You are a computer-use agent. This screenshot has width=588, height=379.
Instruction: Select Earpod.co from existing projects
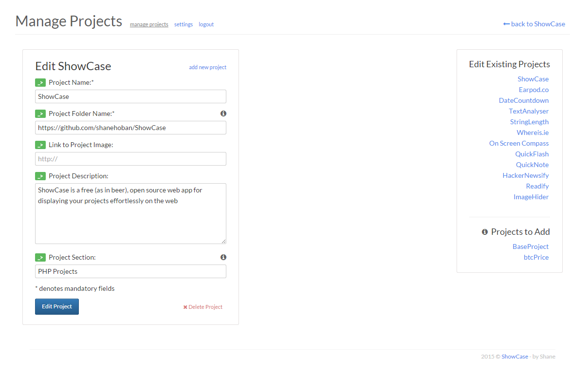click(x=533, y=90)
